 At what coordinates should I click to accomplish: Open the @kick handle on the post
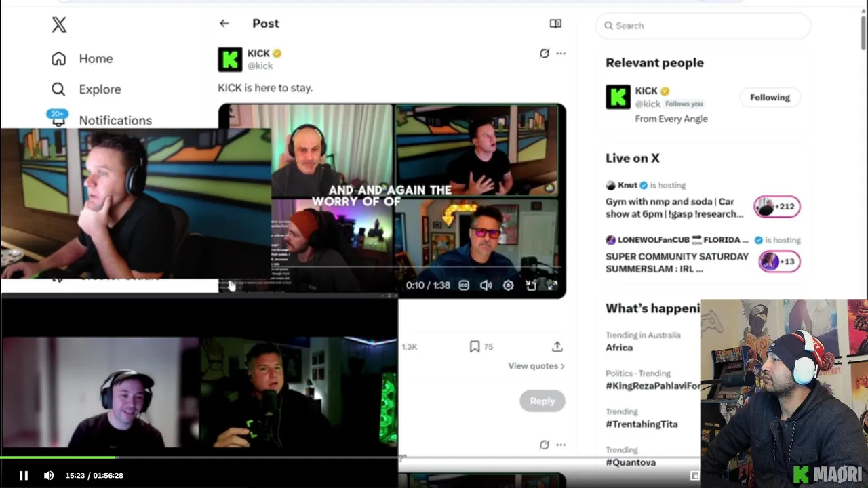tap(260, 66)
